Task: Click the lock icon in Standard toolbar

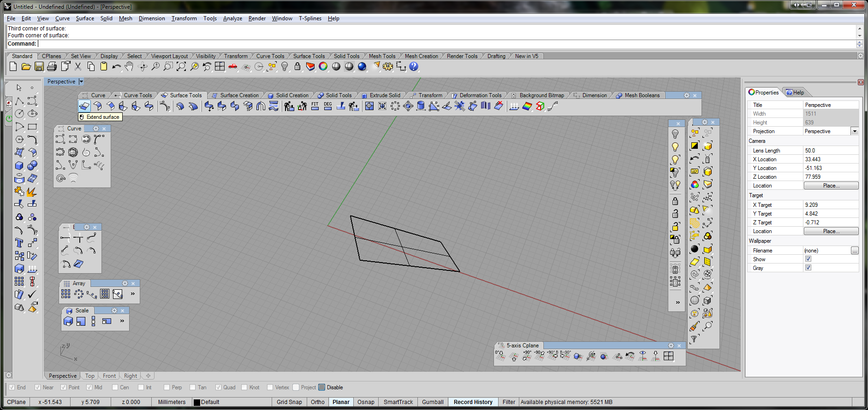Action: [x=297, y=67]
